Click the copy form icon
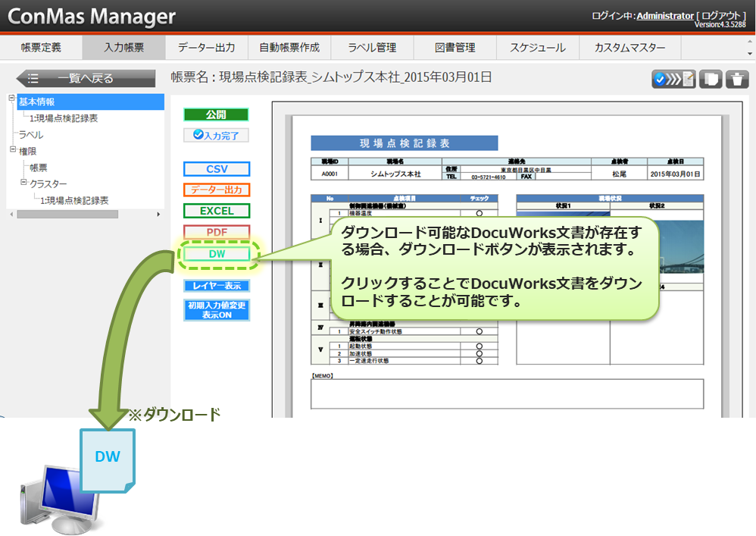Viewport: 756px width, 536px height. coord(710,79)
